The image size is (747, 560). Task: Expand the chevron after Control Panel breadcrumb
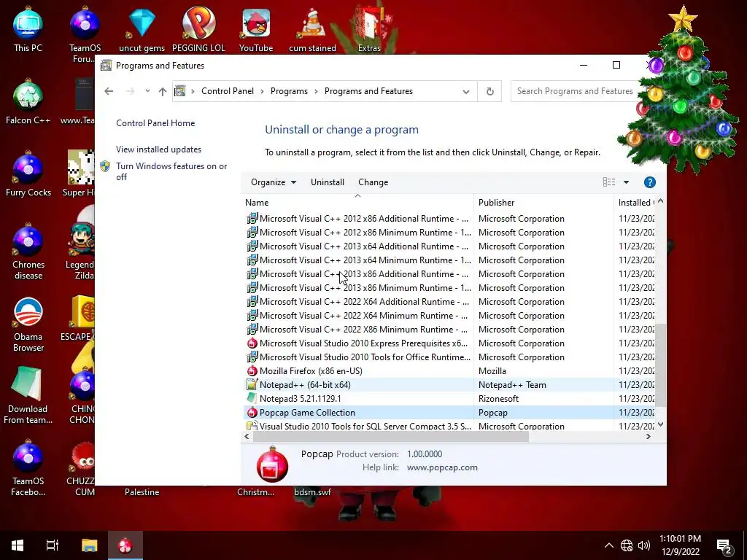[x=262, y=91]
